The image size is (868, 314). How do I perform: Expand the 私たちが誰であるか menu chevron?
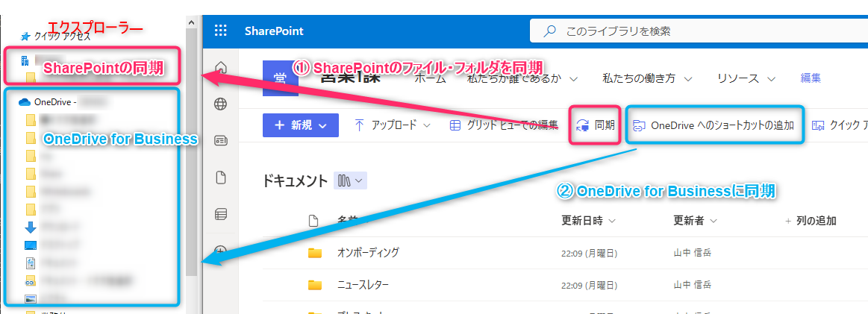coord(574,79)
